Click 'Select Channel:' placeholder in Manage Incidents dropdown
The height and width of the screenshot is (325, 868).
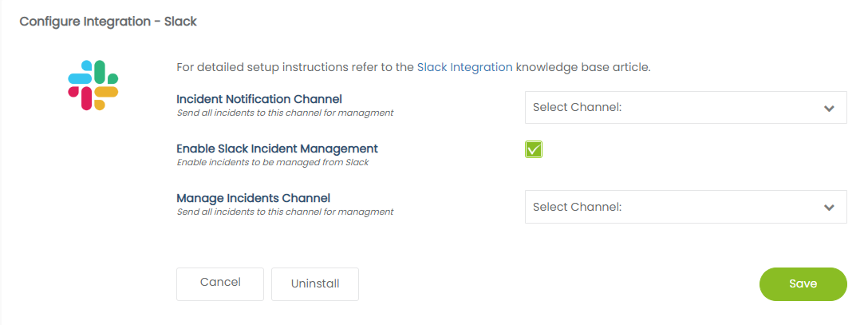tap(577, 207)
